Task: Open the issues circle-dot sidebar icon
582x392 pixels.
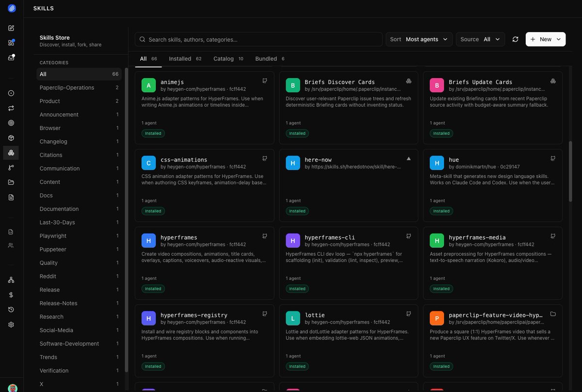Action: pos(11,93)
